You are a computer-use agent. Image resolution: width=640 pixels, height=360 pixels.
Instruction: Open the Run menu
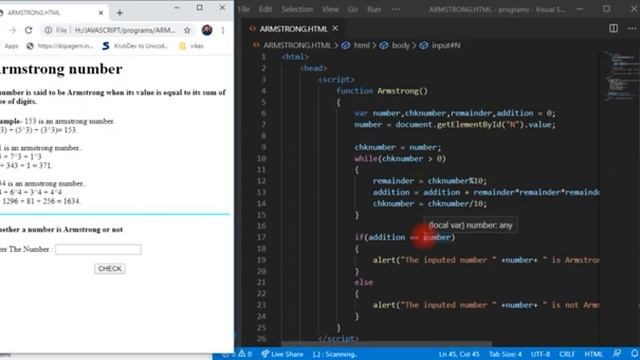click(374, 9)
